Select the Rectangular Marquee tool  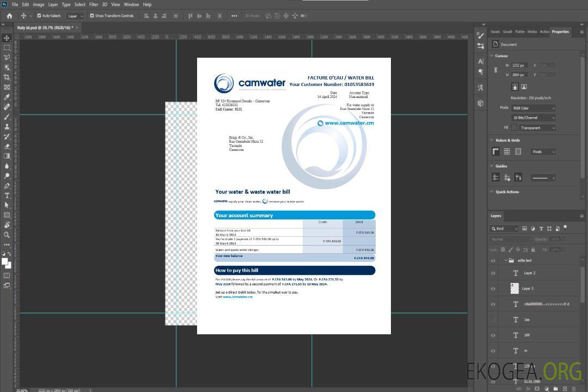point(7,48)
